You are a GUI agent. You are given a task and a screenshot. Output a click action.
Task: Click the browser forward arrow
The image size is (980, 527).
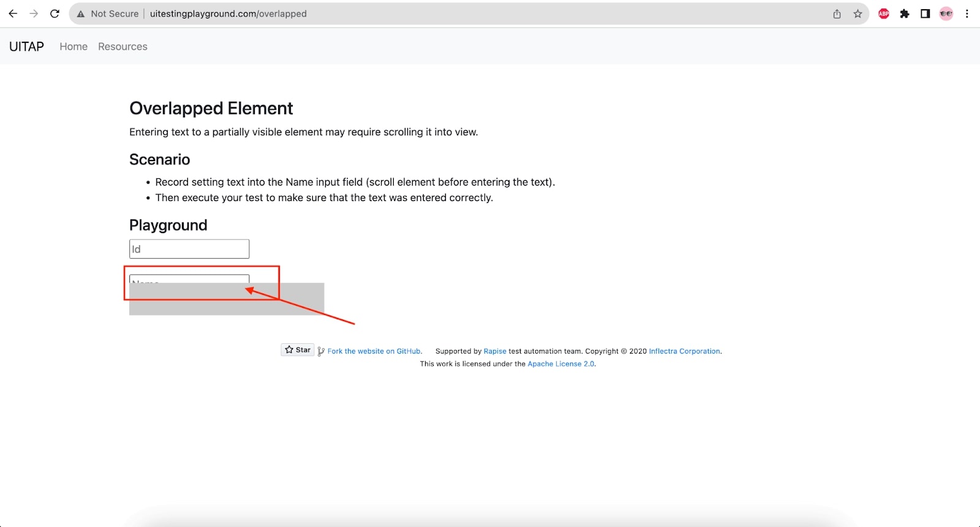34,13
